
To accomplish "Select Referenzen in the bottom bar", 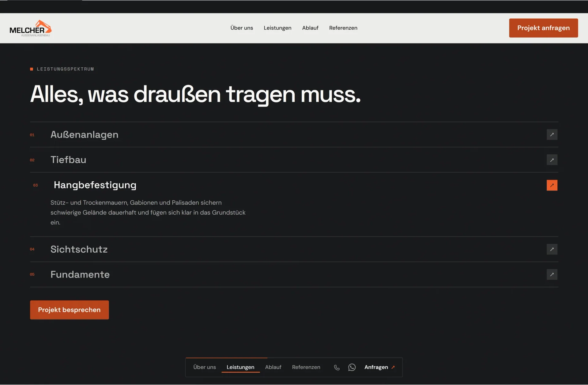I will (x=306, y=367).
